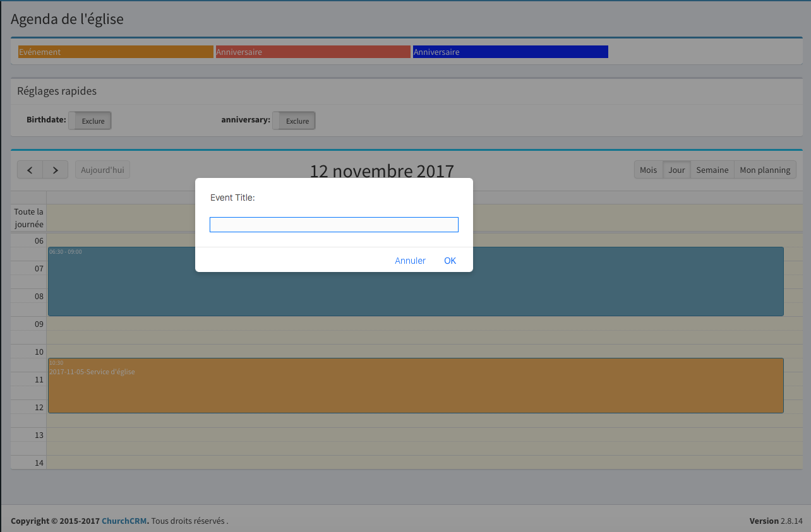Click the Toute la journée label

[x=29, y=218]
